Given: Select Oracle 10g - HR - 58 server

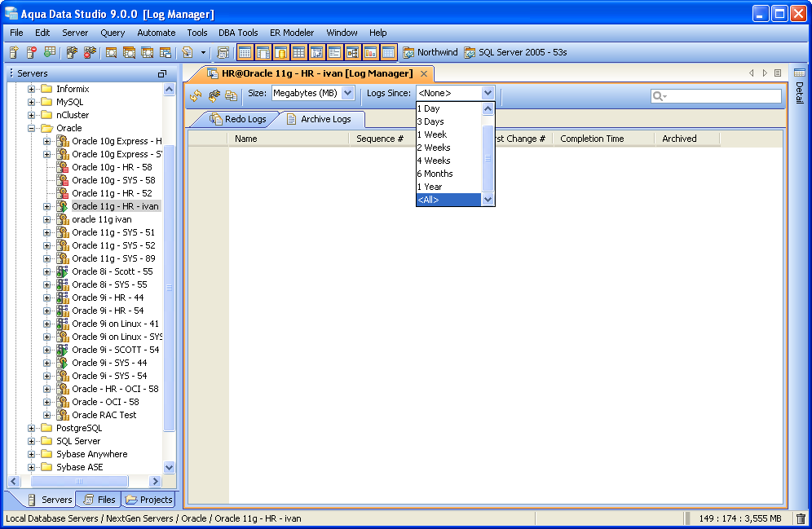Looking at the screenshot, I should (x=112, y=167).
